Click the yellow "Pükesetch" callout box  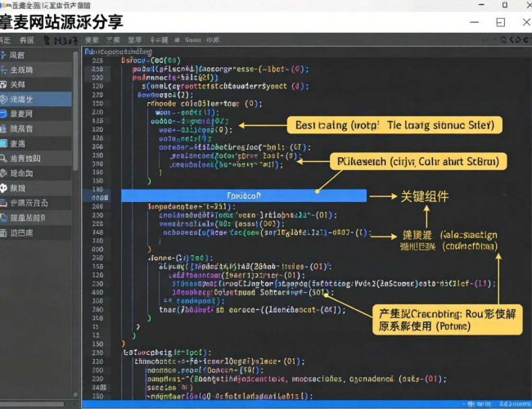tap(417, 162)
